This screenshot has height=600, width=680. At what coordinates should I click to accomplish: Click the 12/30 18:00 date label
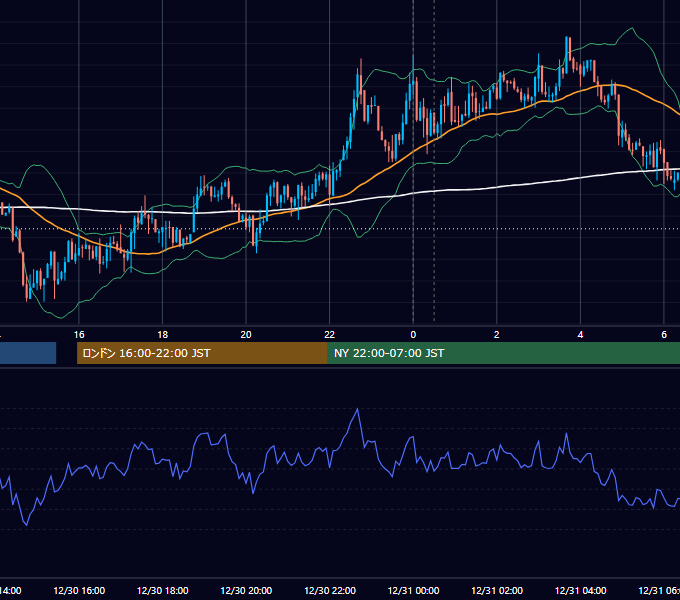pyautogui.click(x=163, y=590)
